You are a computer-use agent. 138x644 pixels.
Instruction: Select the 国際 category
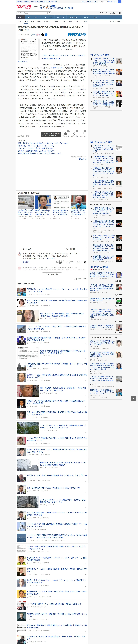coord(32,22)
